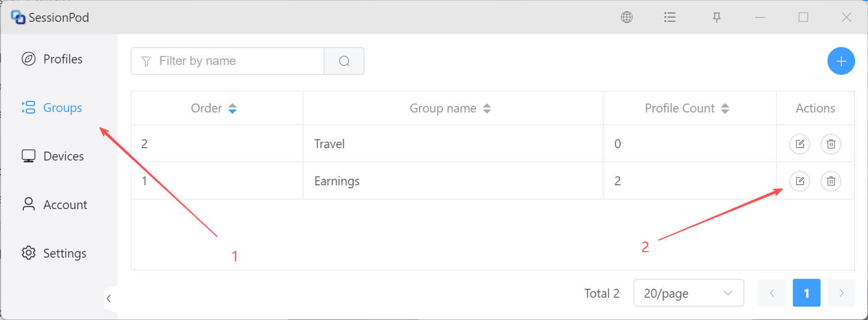The height and width of the screenshot is (320, 868).
Task: Click the Actions column header
Action: 815,108
